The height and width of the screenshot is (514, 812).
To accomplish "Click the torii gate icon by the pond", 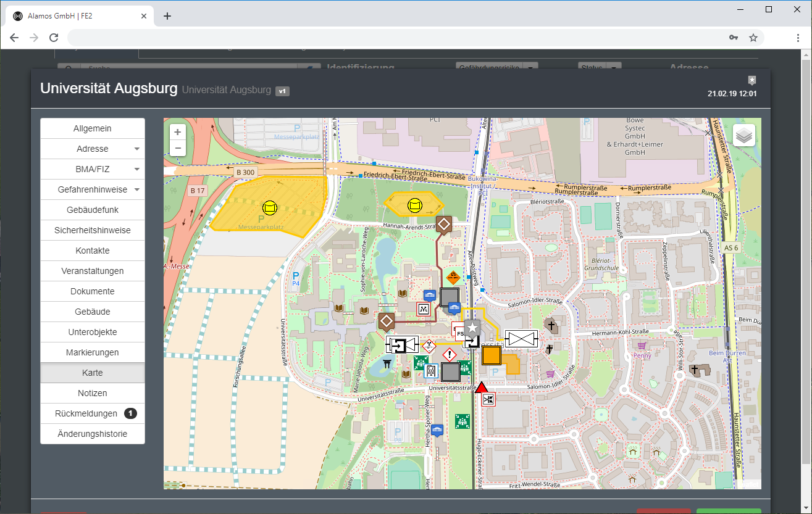I will click(388, 363).
